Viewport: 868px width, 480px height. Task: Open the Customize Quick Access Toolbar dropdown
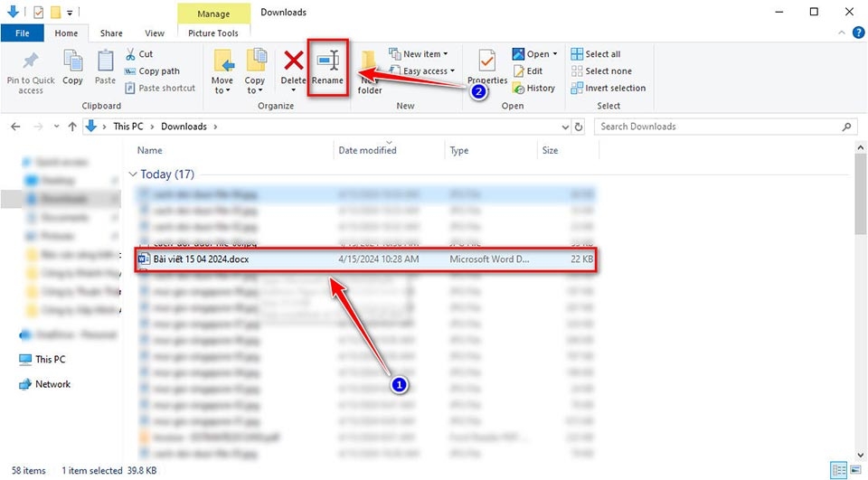pos(70,12)
